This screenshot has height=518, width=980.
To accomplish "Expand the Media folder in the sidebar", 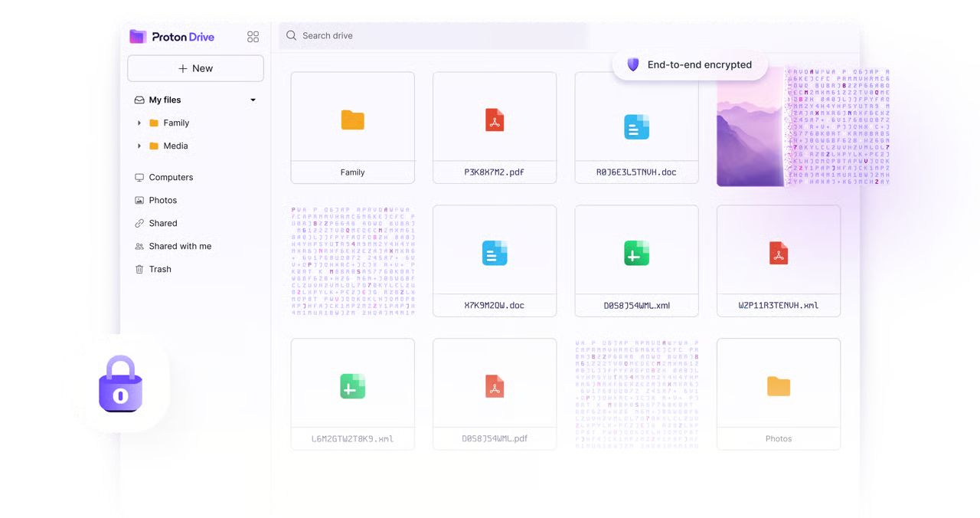I will pyautogui.click(x=139, y=146).
